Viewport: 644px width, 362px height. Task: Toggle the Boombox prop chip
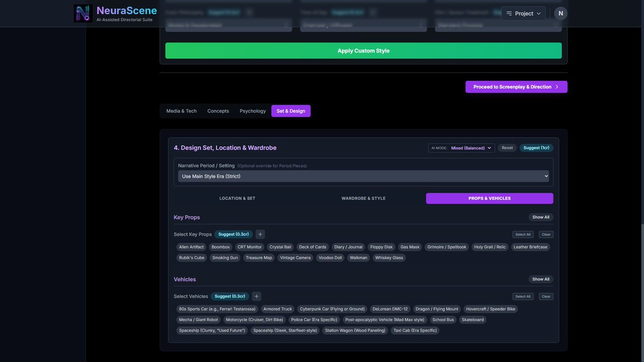pos(221,247)
